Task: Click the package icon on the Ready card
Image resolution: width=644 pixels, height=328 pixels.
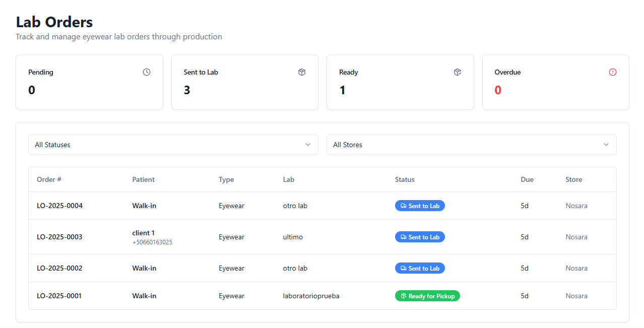Action: tap(457, 72)
